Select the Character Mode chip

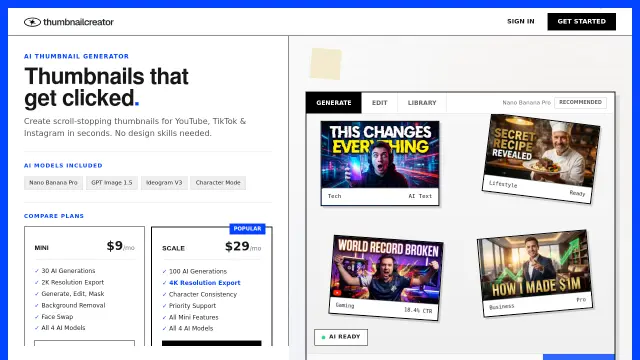[218, 183]
